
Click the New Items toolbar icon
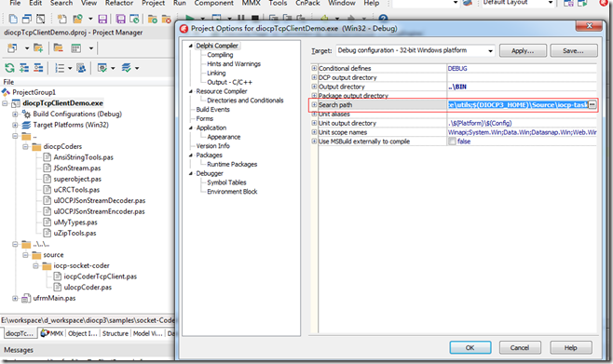13,19
